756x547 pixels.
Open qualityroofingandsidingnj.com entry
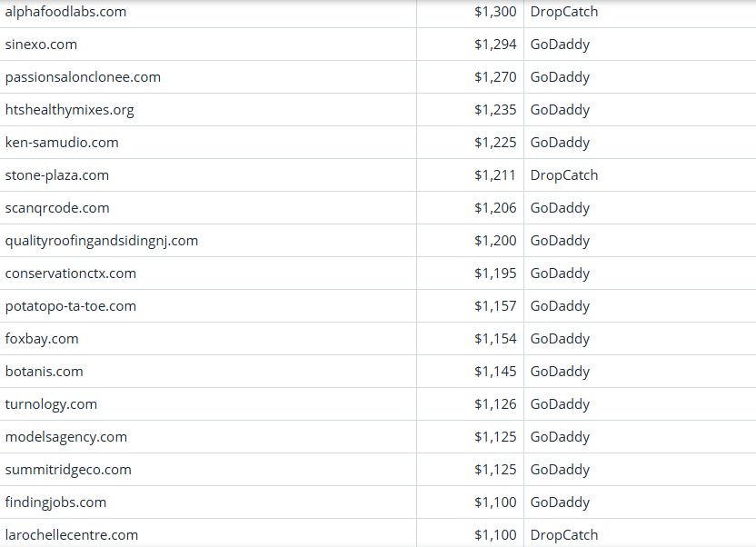101,241
